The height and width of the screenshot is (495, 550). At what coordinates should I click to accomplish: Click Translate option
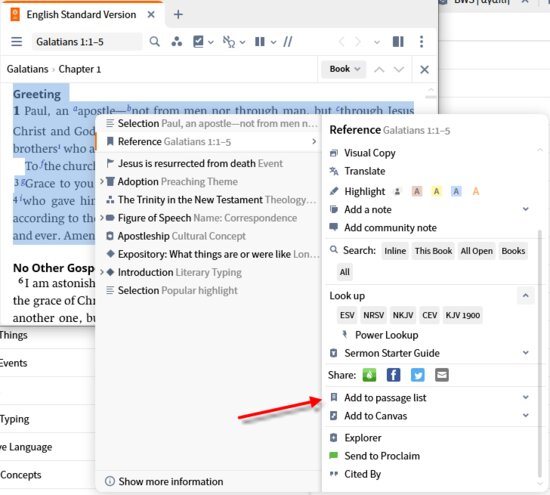pos(364,171)
